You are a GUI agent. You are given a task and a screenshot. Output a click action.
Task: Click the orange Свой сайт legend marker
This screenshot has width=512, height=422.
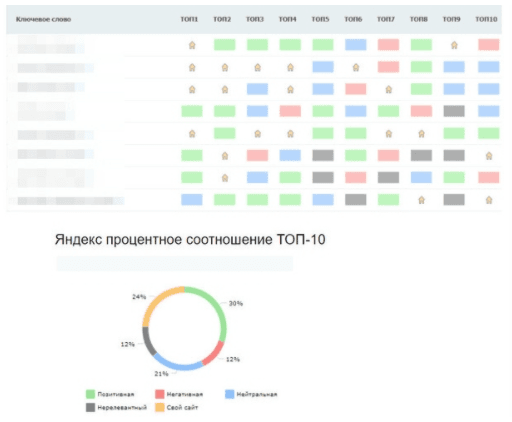point(160,407)
